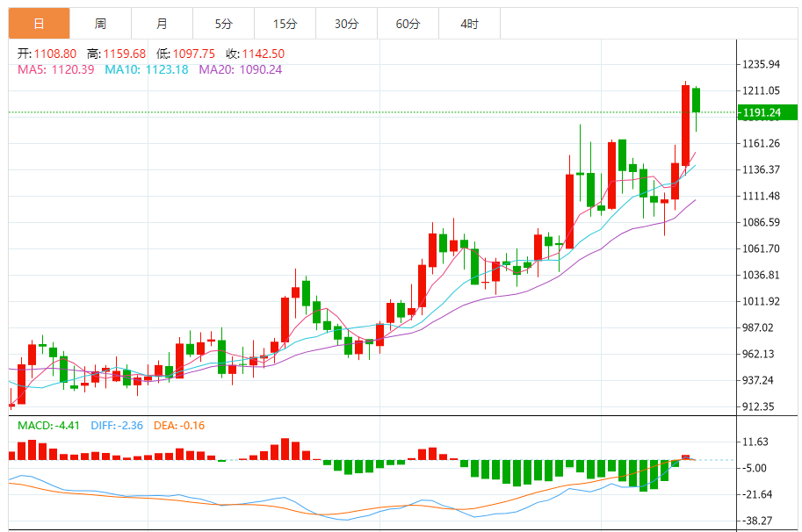Click the -5.00 MACD axis label
The image size is (802, 532).
(755, 468)
